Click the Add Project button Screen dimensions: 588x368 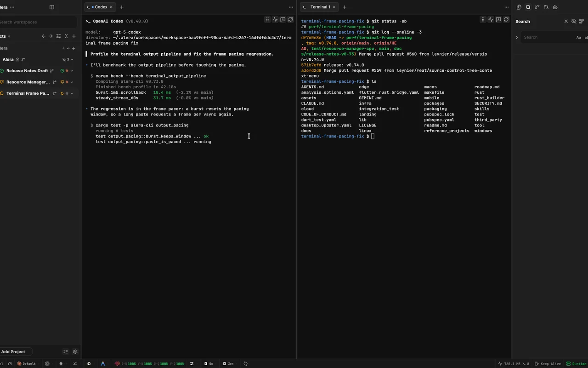point(13,351)
